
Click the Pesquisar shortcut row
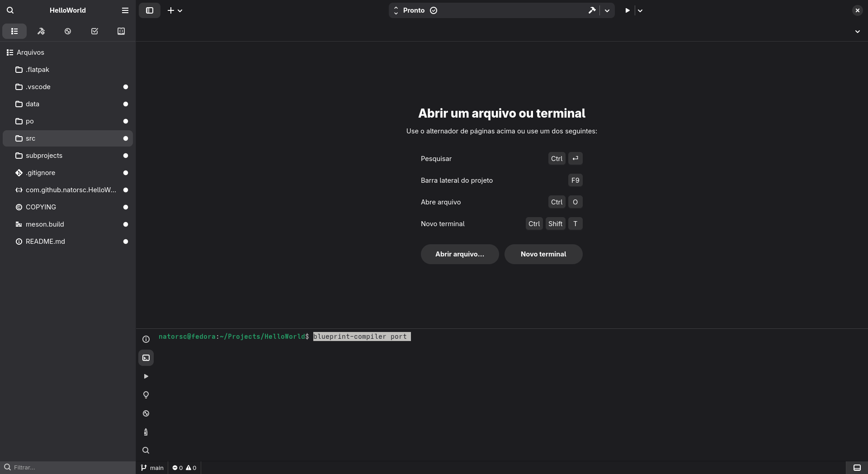point(502,159)
